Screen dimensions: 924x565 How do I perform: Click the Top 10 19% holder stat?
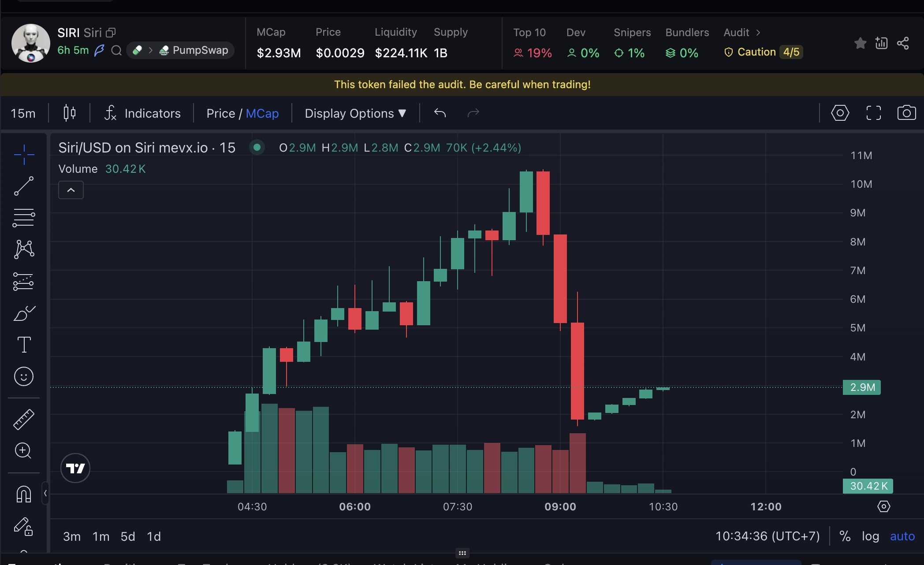[x=533, y=44]
